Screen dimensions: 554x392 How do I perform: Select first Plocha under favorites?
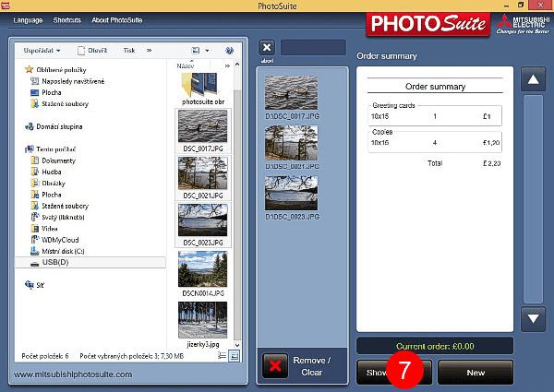click(x=46, y=92)
